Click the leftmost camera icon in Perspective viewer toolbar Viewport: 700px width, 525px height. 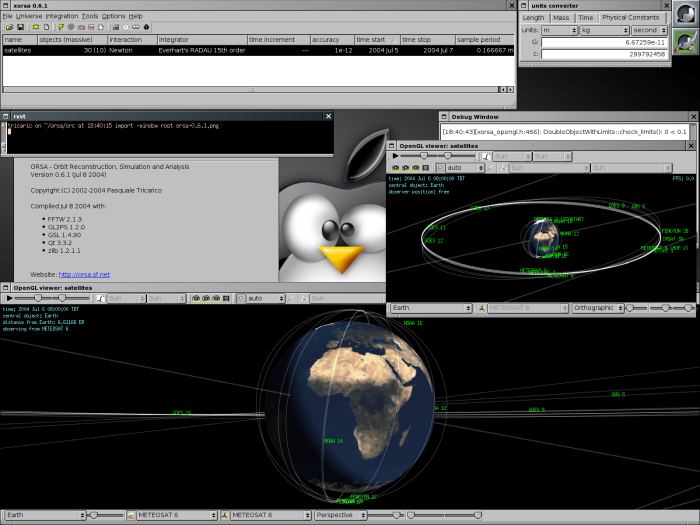tap(196, 298)
